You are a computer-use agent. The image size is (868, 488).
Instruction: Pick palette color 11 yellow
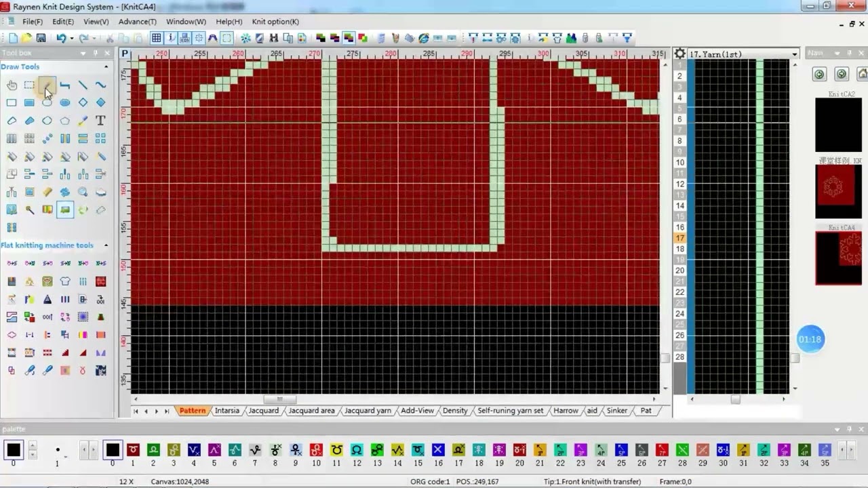336,449
